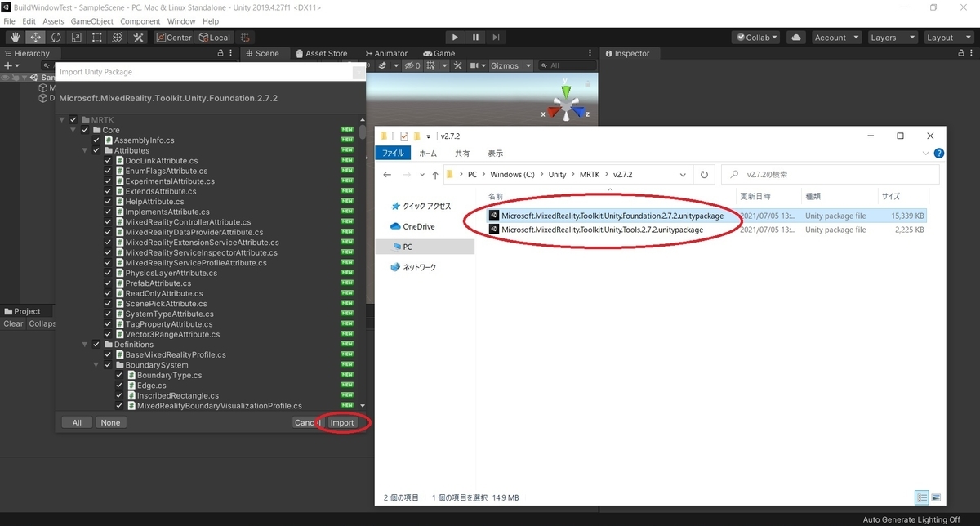Lock the Inspector panel
Screen dimensions: 980x526
coord(960,53)
